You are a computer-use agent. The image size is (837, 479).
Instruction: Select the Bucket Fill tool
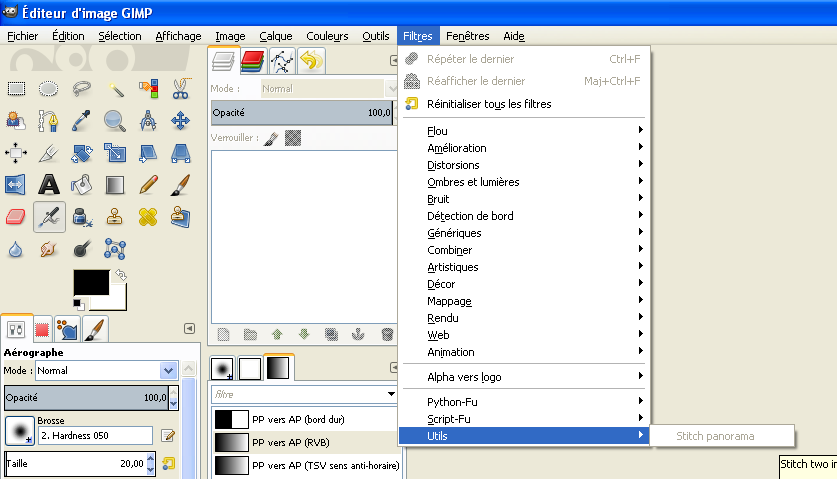(x=82, y=185)
